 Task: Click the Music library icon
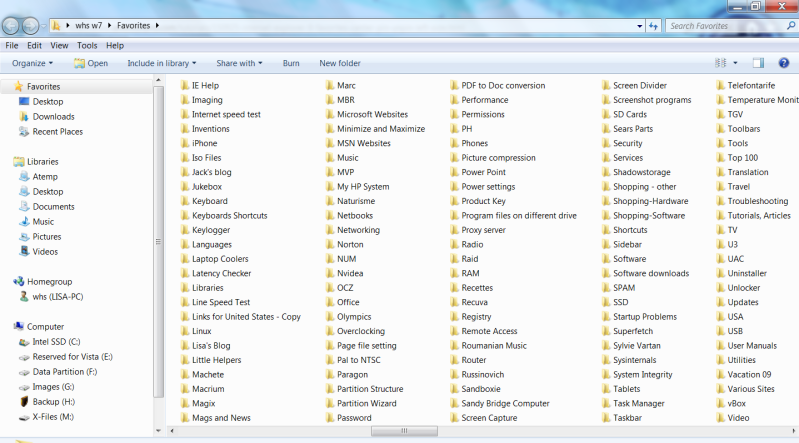pyautogui.click(x=24, y=222)
